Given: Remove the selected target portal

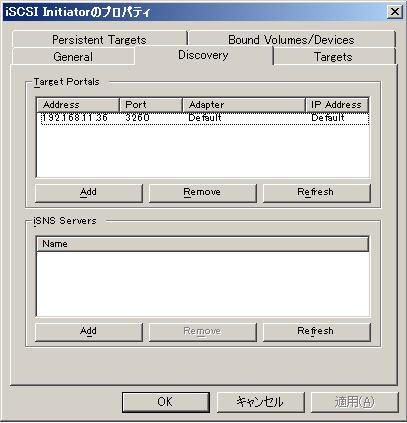Looking at the screenshot, I should (x=203, y=192).
